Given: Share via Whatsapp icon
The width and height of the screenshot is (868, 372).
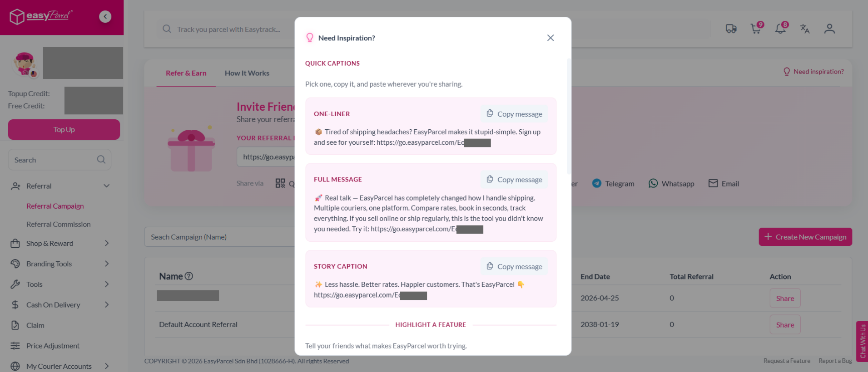Looking at the screenshot, I should tap(653, 183).
